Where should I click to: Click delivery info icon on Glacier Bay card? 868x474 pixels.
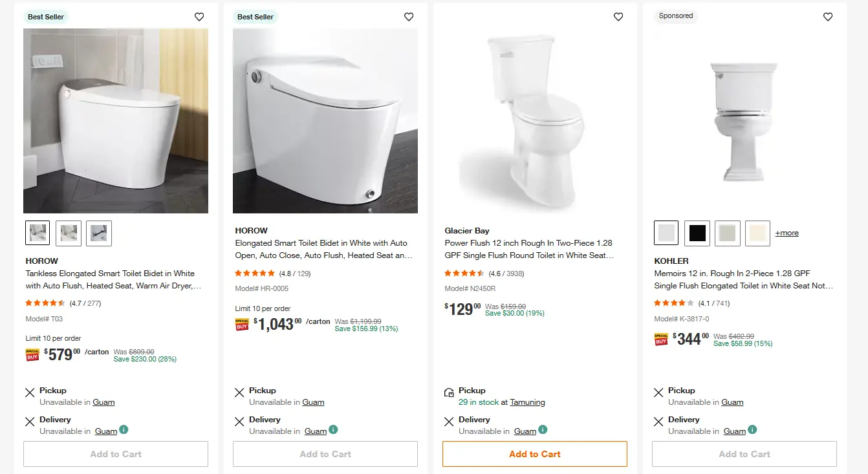click(x=543, y=429)
